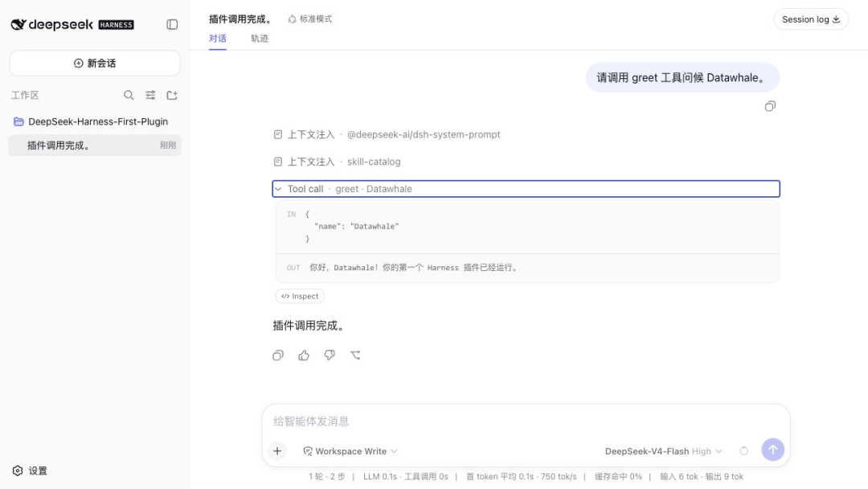Image resolution: width=868 pixels, height=489 pixels.
Task: Click the 标准模式 mode indicator
Action: [x=310, y=18]
